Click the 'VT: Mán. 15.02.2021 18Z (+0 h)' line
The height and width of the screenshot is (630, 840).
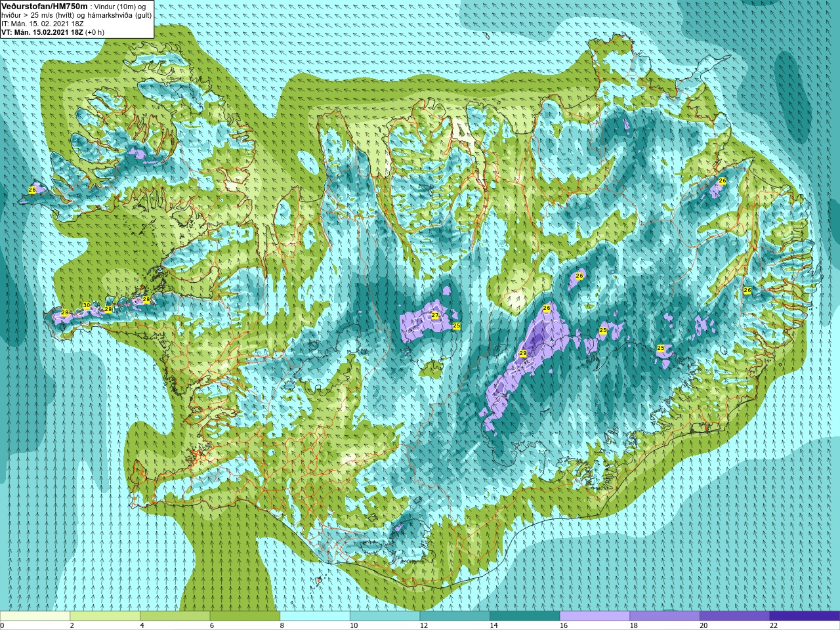coord(52,32)
